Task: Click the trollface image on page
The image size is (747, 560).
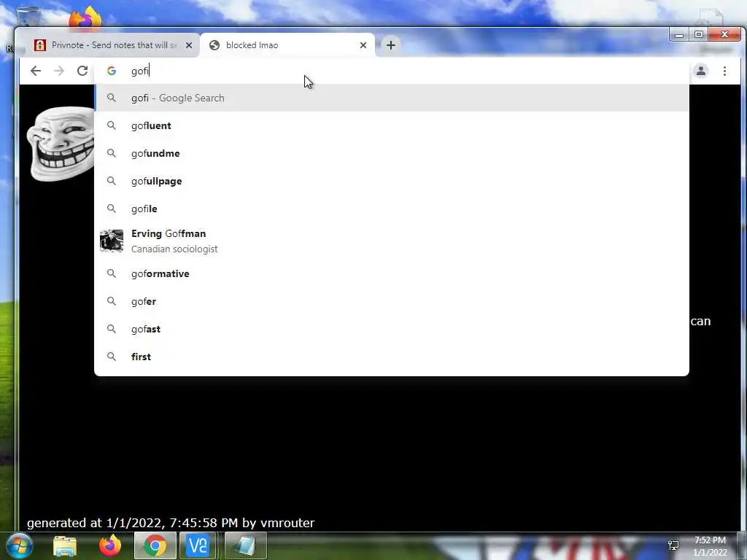Action: (x=61, y=143)
